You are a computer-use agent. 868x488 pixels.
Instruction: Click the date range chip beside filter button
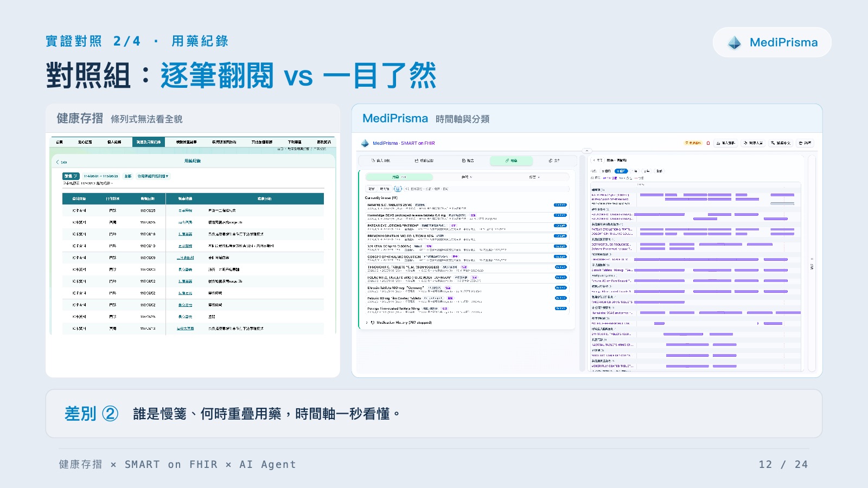[101, 176]
